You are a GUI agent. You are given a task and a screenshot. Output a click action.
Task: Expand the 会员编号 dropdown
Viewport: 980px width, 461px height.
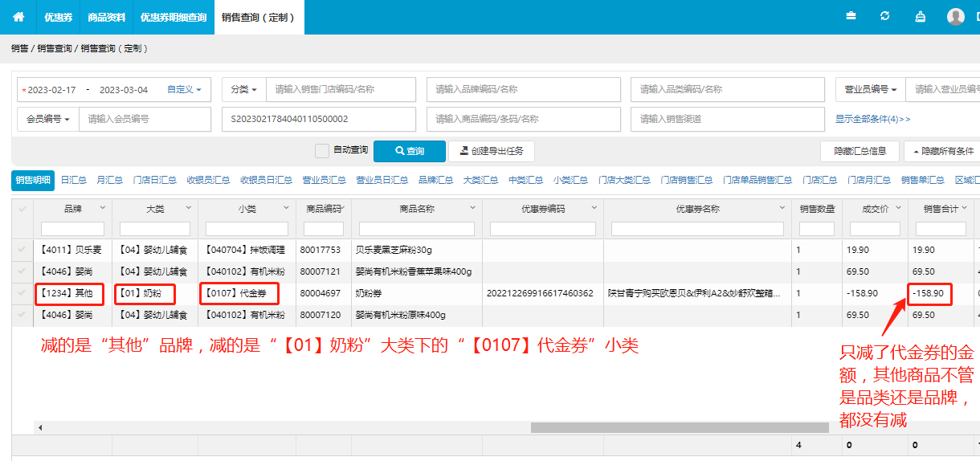pos(48,119)
